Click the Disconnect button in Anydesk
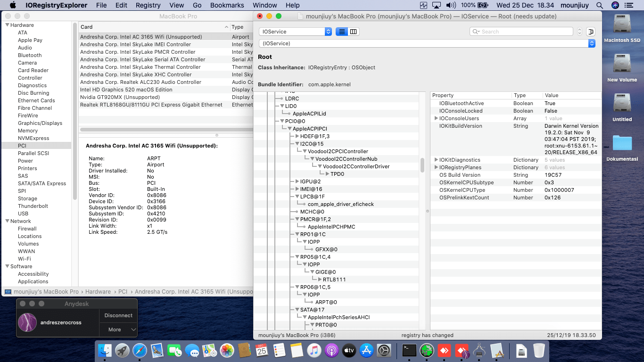Viewport: 644px width, 362px height. (118, 315)
